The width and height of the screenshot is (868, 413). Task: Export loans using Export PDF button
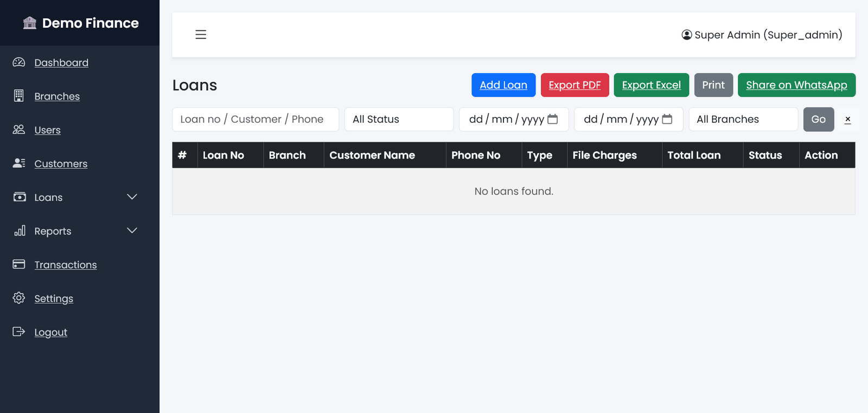[x=575, y=85]
